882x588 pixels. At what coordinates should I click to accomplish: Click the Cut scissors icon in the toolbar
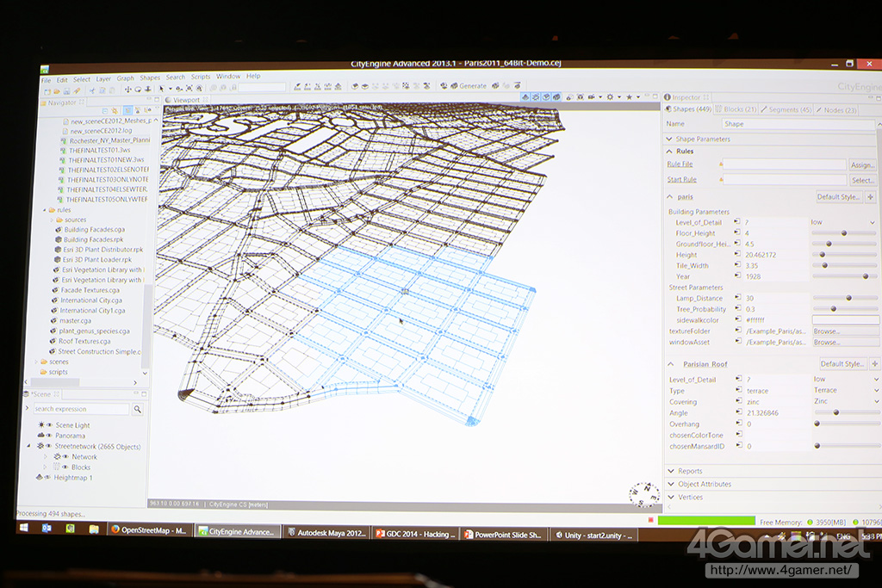click(92, 90)
